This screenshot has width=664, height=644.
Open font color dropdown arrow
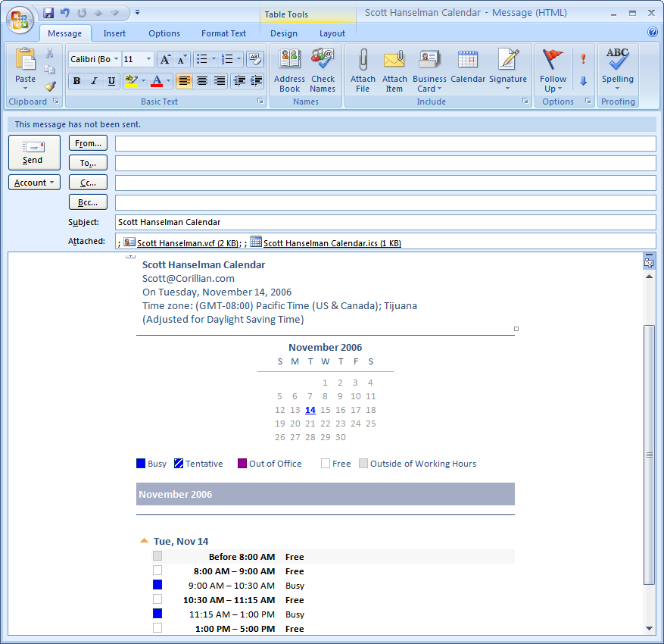click(168, 81)
